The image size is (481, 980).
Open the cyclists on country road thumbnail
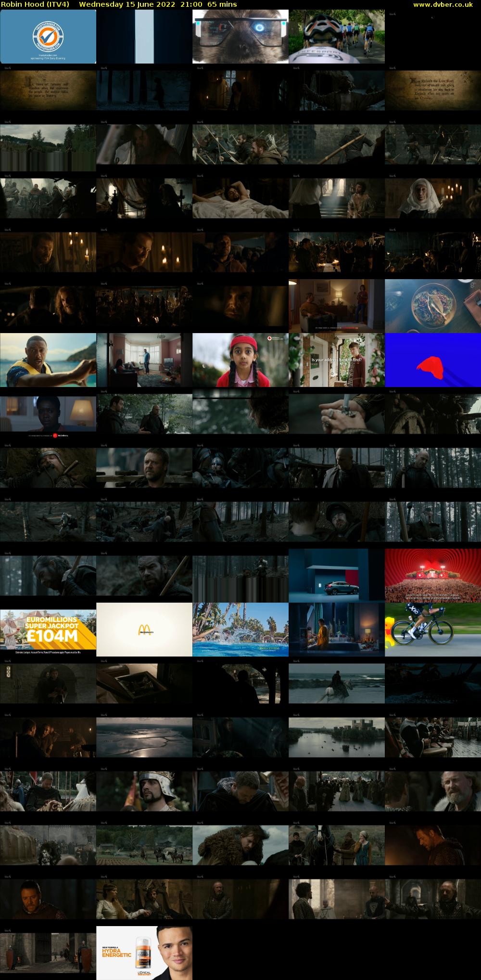(x=337, y=37)
